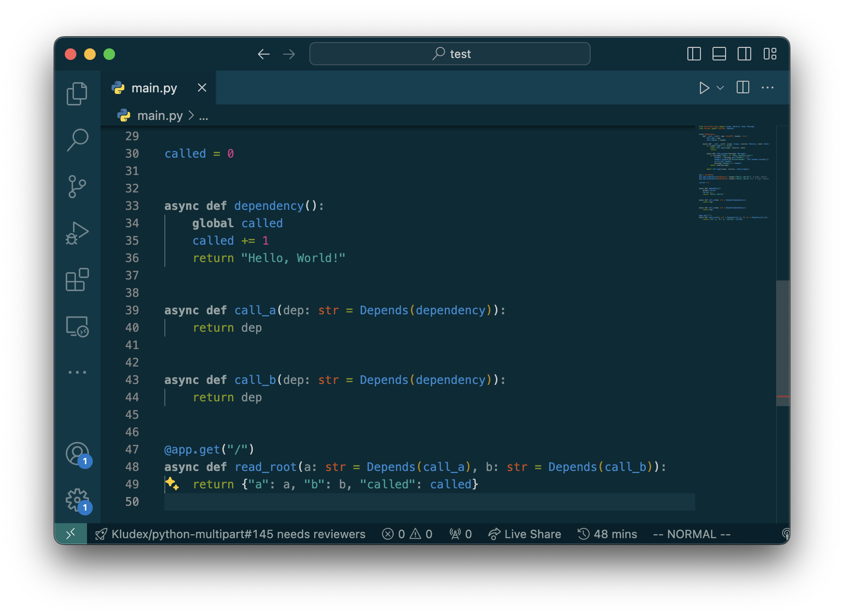Image resolution: width=844 pixels, height=616 pixels.
Task: Click main.py in the breadcrumb bar
Action: [x=160, y=116]
